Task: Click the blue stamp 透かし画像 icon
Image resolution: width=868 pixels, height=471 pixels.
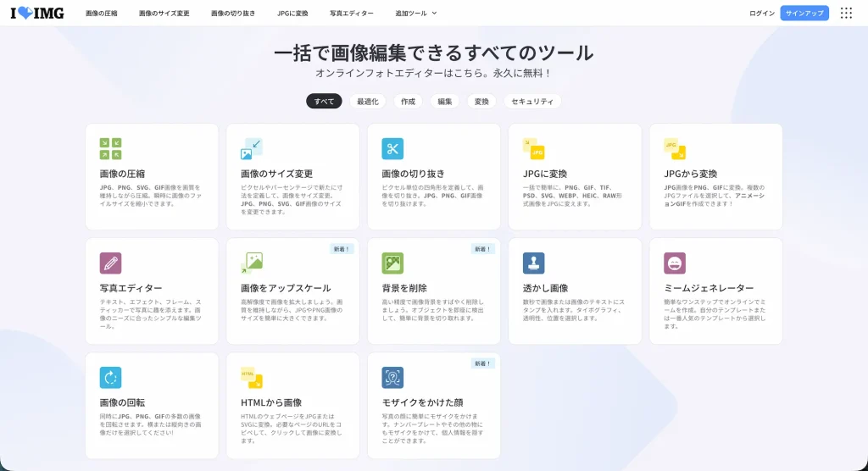Action: pyautogui.click(x=533, y=263)
